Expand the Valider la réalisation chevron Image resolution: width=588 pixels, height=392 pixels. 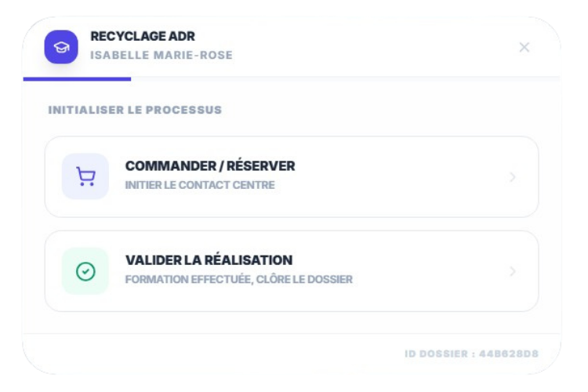[x=513, y=271]
